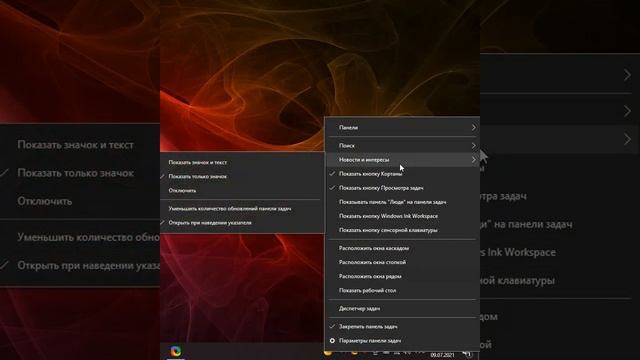Select Расположить окна стопкой
Image resolution: width=640 pixels, height=360 pixels.
pos(402,262)
